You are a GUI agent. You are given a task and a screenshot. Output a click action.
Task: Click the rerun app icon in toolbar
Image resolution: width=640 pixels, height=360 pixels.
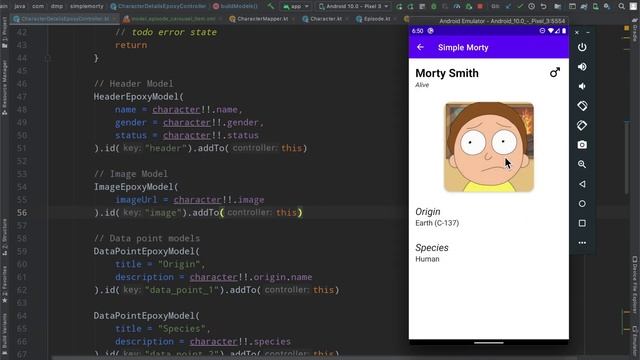[399, 6]
